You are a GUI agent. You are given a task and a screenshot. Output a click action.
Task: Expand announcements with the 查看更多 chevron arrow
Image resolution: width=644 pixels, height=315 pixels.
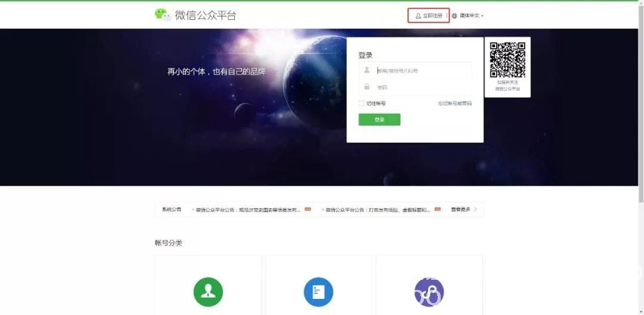point(475,210)
